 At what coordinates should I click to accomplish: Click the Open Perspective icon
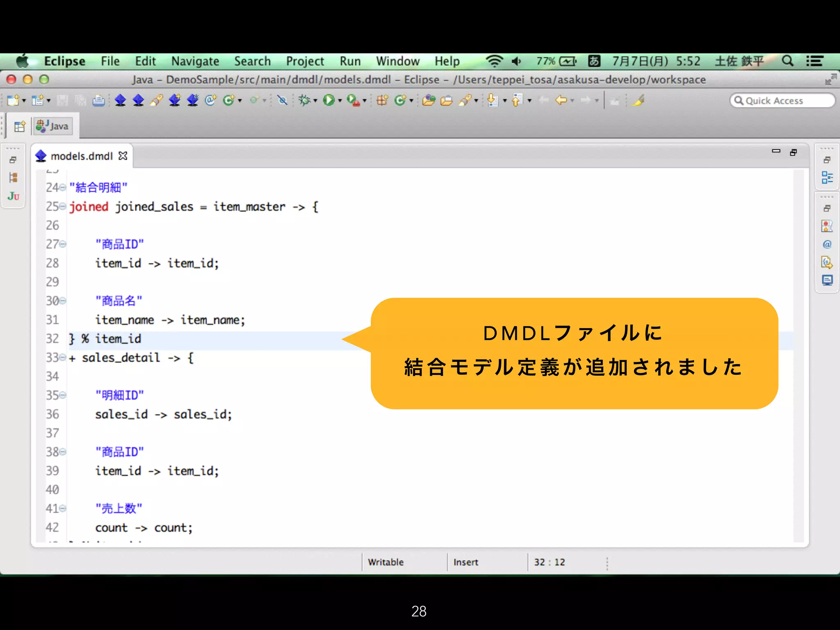[x=19, y=126]
